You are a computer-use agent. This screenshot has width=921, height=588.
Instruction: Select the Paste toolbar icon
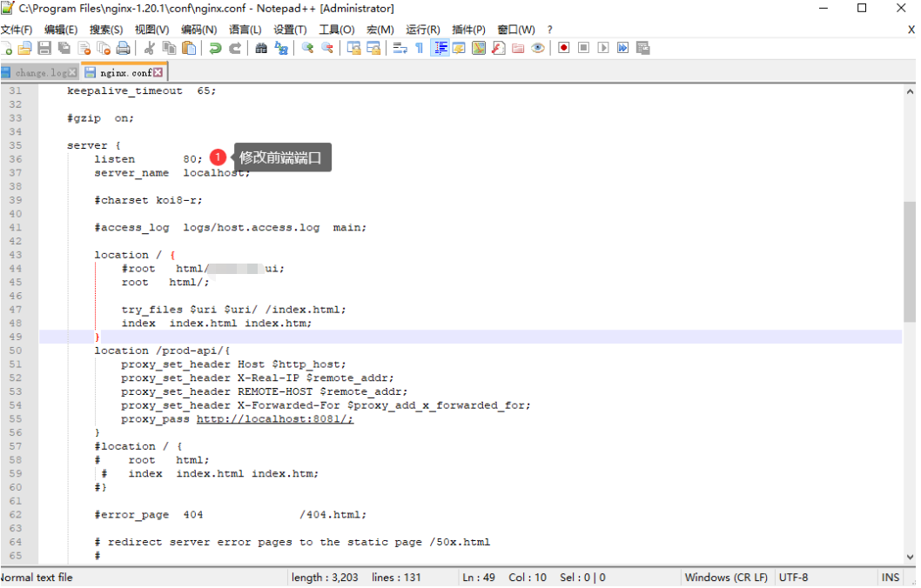pos(188,48)
